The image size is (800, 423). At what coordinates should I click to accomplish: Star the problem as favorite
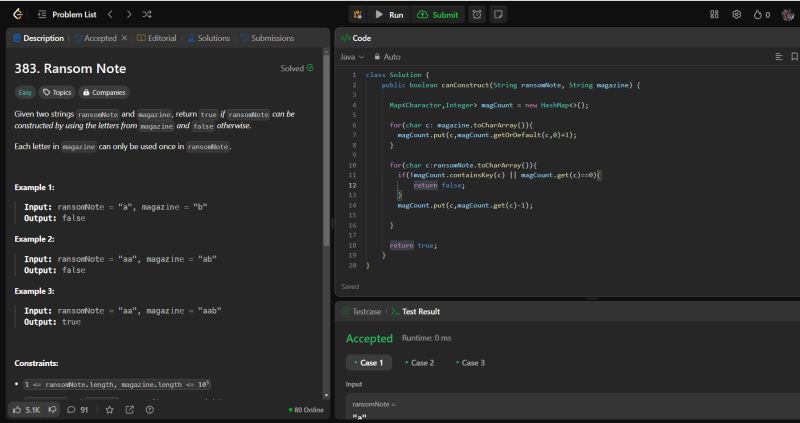[x=109, y=410]
